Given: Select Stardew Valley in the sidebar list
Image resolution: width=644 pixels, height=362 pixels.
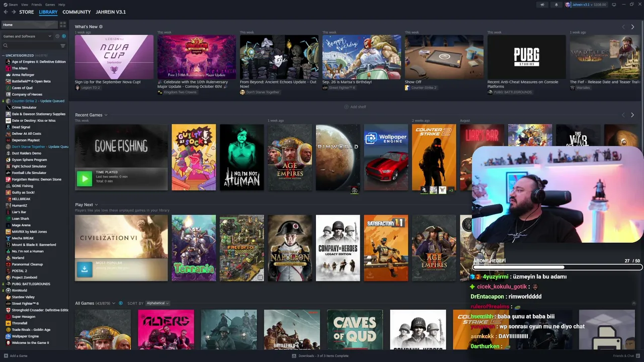Looking at the screenshot, I should pyautogui.click(x=23, y=297).
